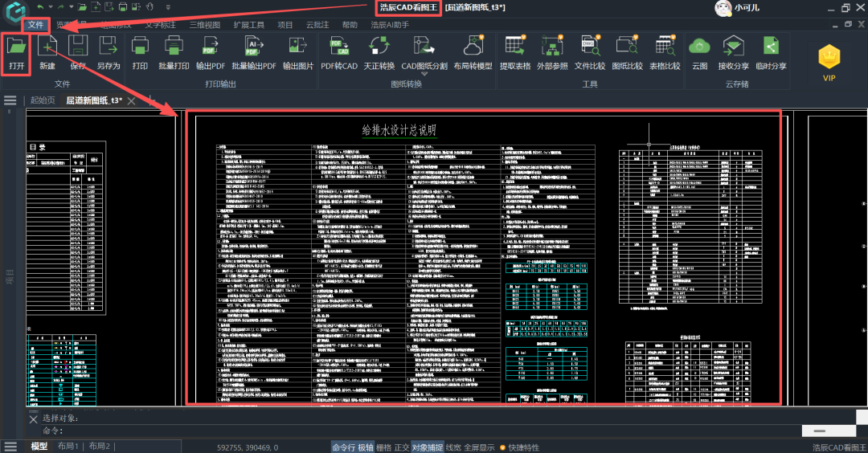Open 提取表格 table extraction tool
868x453 pixels.
pos(514,47)
